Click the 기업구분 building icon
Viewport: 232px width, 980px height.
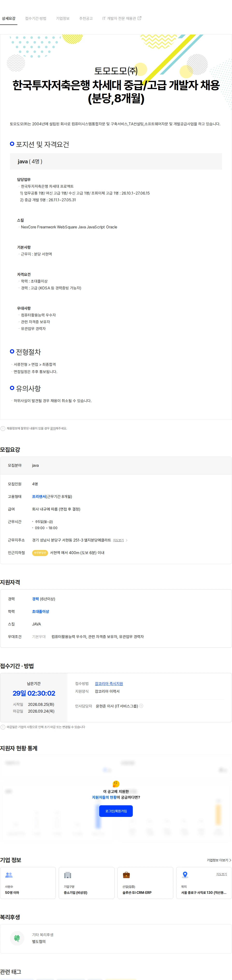(68, 875)
